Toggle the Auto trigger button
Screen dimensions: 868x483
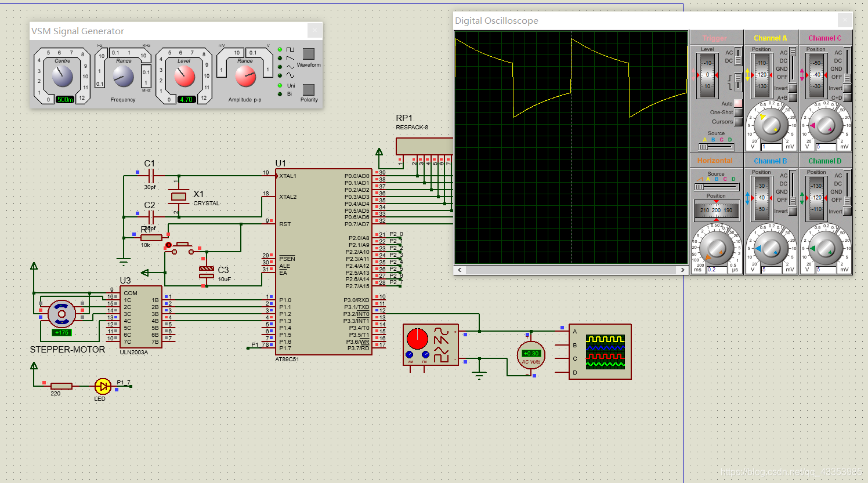(x=738, y=103)
